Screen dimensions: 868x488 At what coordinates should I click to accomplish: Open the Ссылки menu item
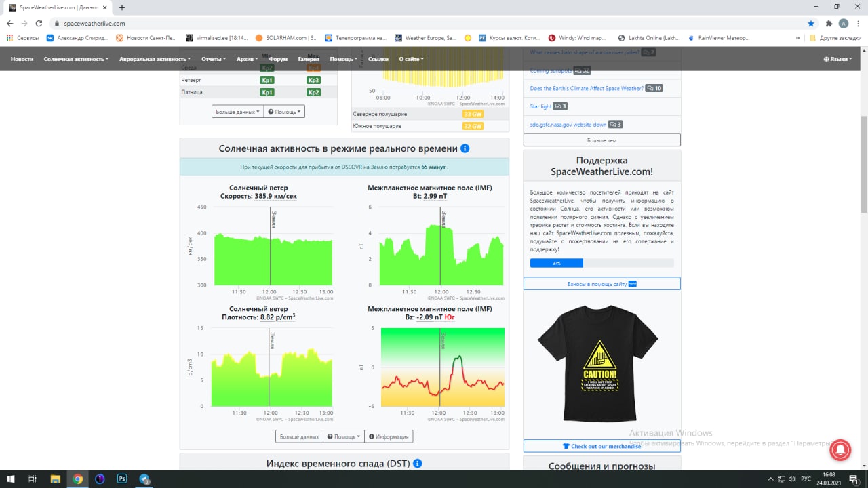tap(378, 59)
